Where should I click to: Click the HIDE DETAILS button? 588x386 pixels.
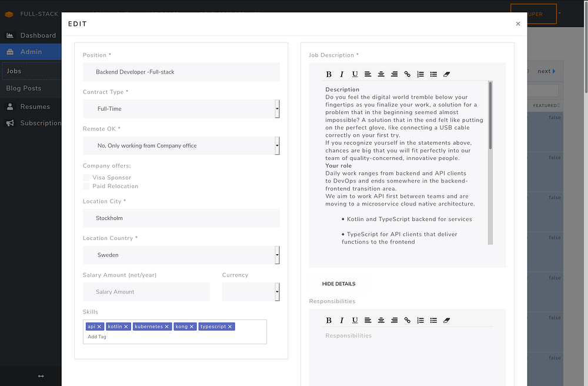(339, 284)
